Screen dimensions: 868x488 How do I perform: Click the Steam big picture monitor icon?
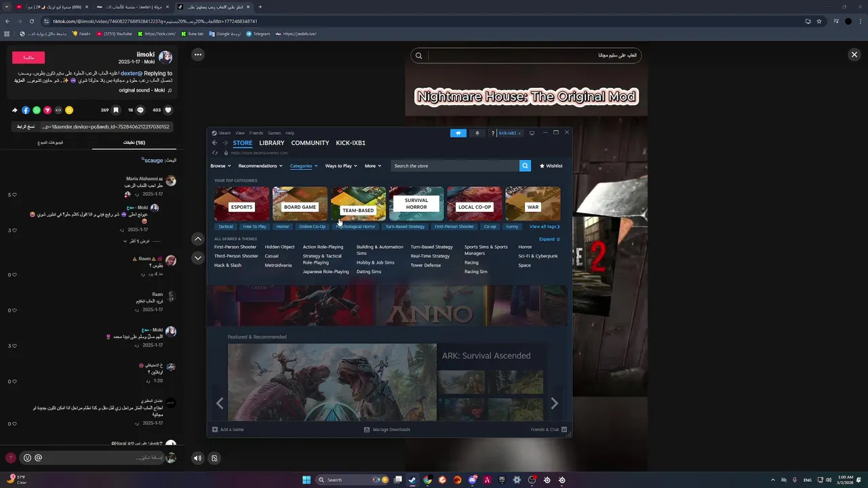[x=532, y=133]
